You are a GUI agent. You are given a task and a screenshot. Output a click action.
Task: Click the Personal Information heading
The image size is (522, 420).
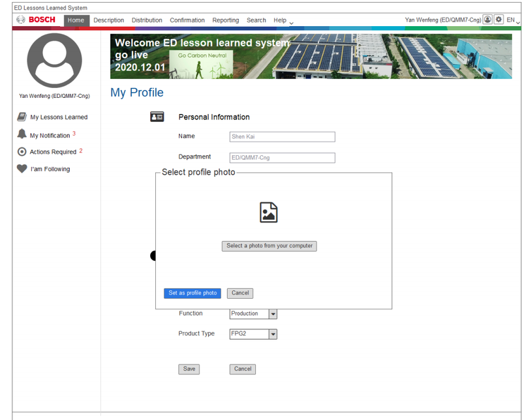[214, 117]
